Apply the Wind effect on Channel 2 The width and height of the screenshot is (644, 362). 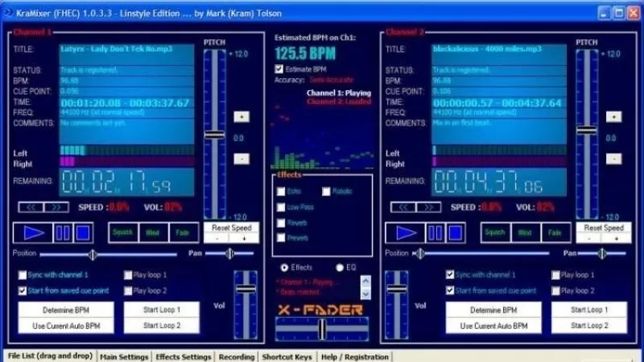pyautogui.click(x=525, y=232)
